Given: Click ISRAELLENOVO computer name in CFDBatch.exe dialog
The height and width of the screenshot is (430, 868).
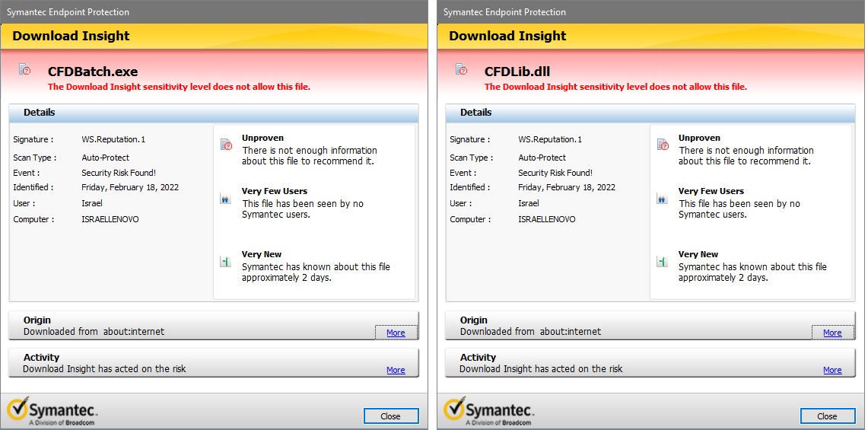Looking at the screenshot, I should (x=110, y=219).
